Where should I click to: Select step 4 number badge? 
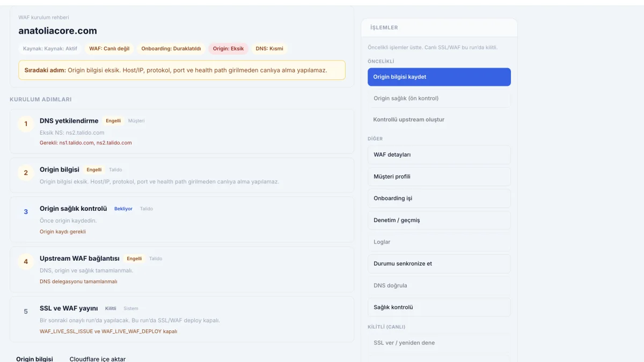(x=26, y=262)
